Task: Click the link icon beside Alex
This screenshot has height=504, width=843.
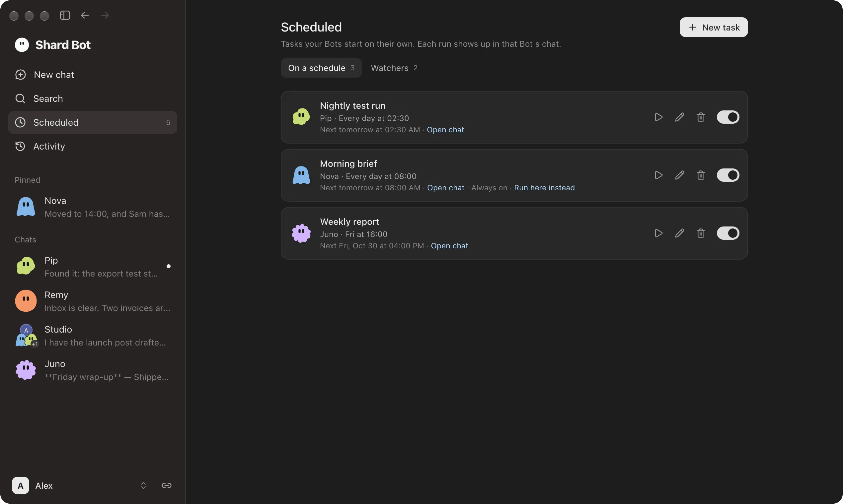Action: [x=166, y=485]
